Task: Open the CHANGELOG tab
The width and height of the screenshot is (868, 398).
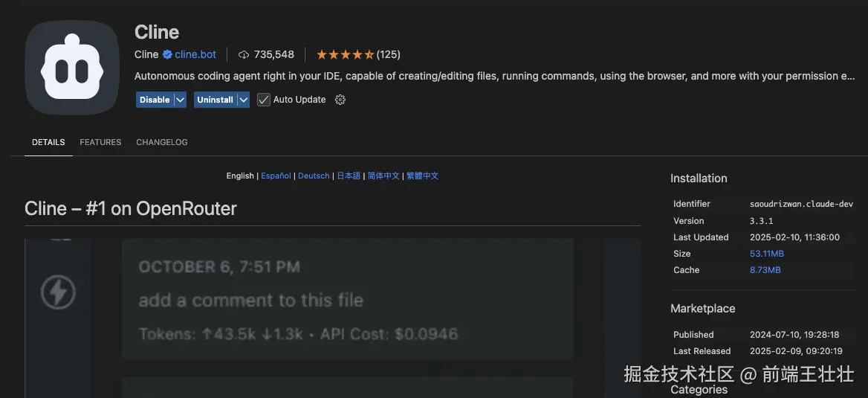Action: [161, 142]
